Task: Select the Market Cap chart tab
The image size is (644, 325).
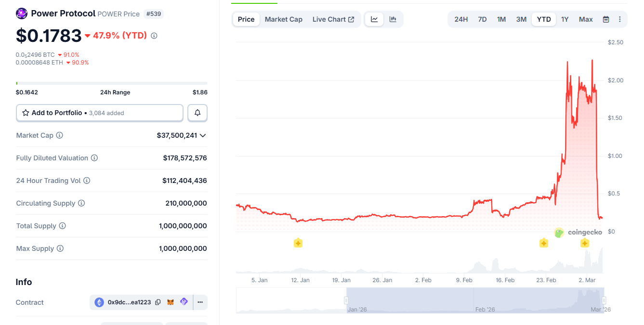Action: click(284, 19)
